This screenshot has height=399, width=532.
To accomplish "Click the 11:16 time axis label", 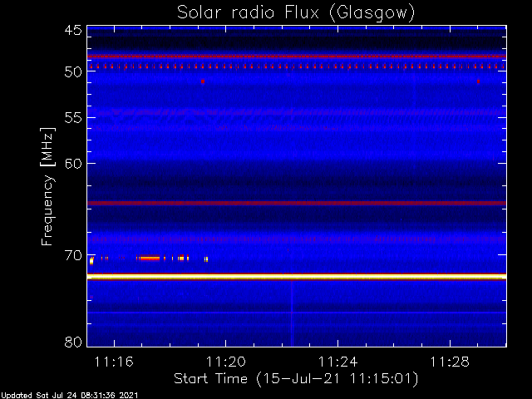I will tap(114, 362).
